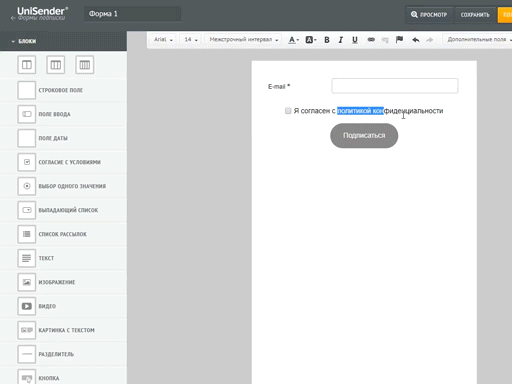Click the Сохранить button

click(x=475, y=15)
